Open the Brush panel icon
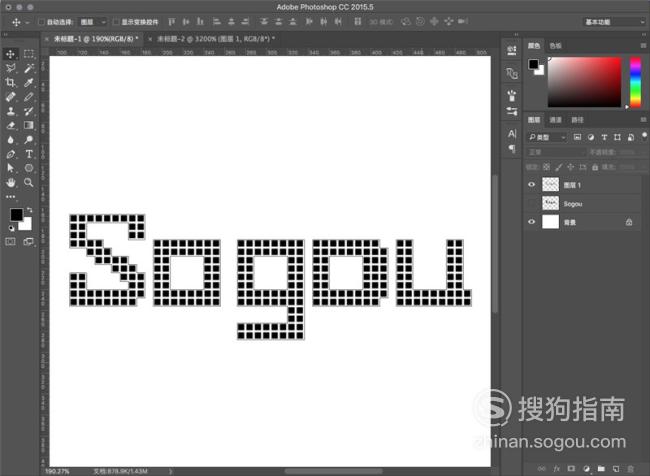The image size is (650, 476). 512,96
